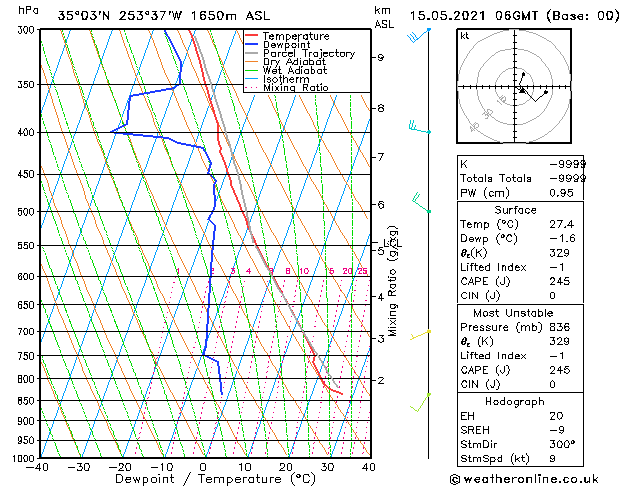Click the PW (cm) value '0.95'
Image resolution: width=629 pixels, height=486 pixels.
562,193
